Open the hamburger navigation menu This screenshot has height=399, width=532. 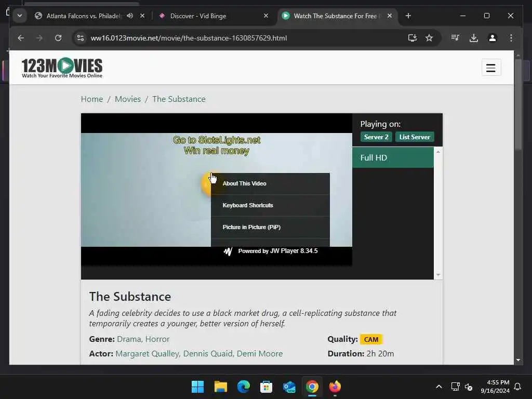[491, 68]
